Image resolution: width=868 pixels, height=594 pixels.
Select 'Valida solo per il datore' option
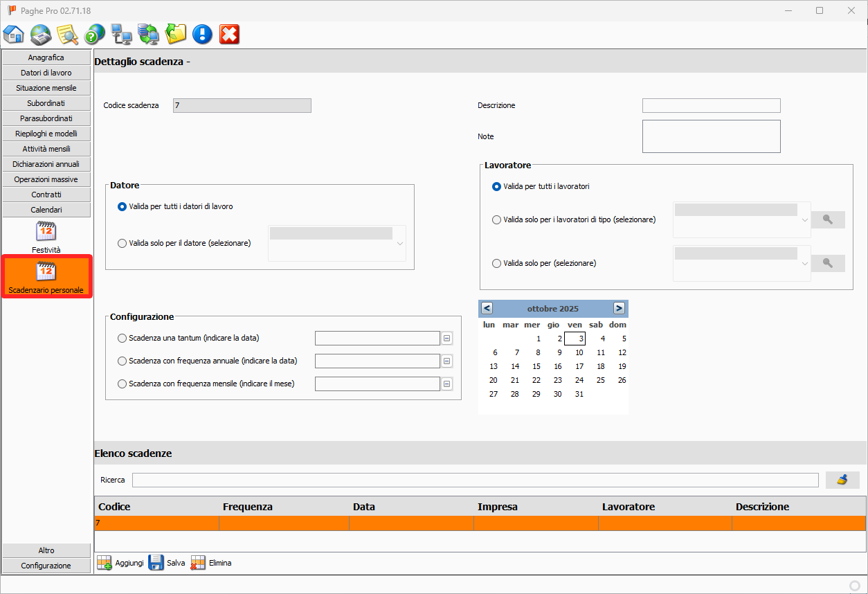point(123,243)
